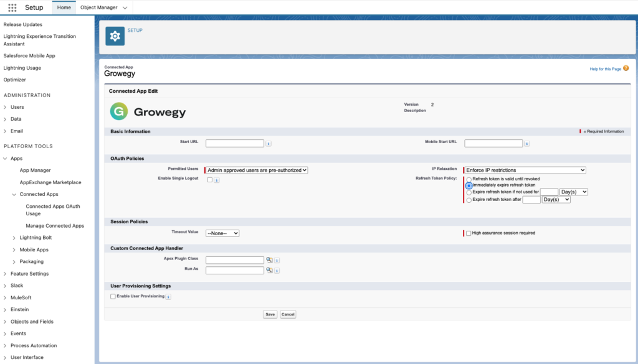Image resolution: width=638 pixels, height=364 pixels.
Task: Expand Slack in sidebar
Action: [5, 286]
